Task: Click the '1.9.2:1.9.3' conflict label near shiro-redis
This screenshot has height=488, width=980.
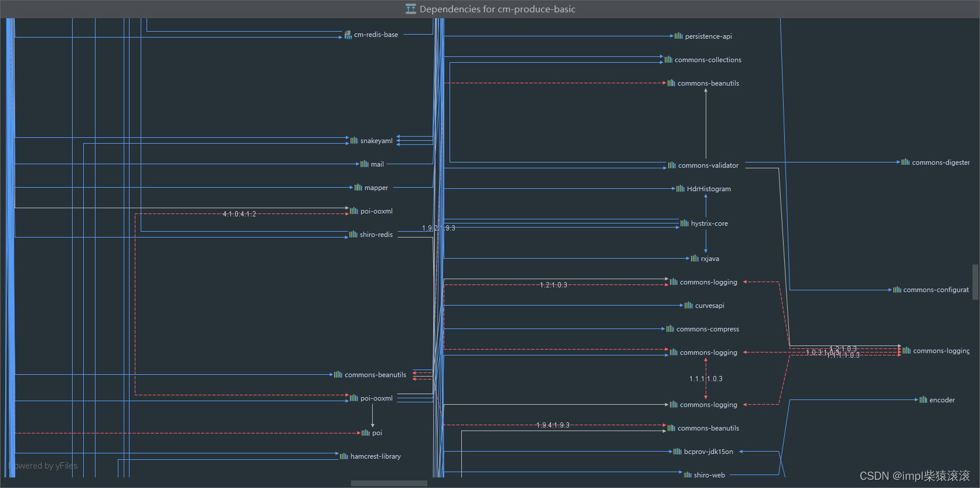Action: pyautogui.click(x=438, y=228)
